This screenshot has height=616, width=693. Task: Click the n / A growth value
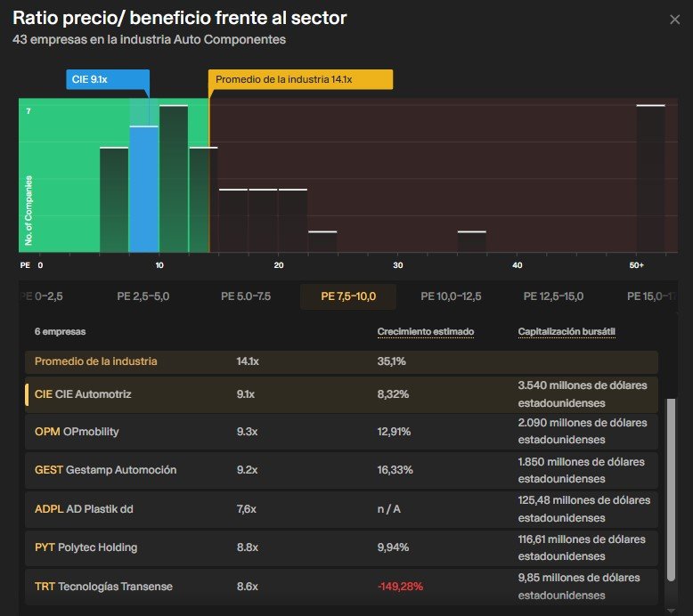point(389,509)
